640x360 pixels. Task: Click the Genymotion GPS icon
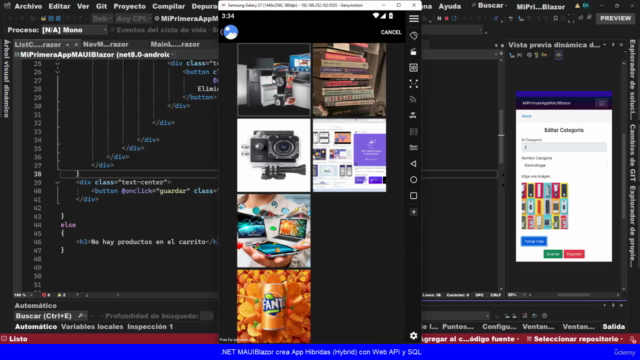413,115
